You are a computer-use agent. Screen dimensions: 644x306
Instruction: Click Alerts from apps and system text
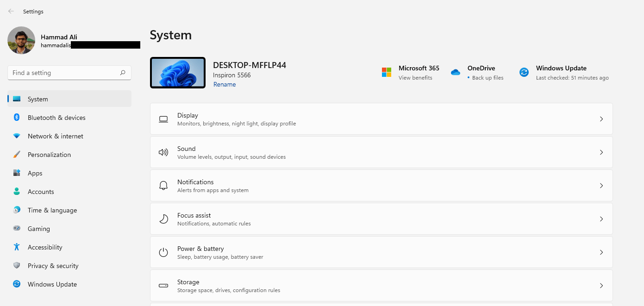click(213, 190)
